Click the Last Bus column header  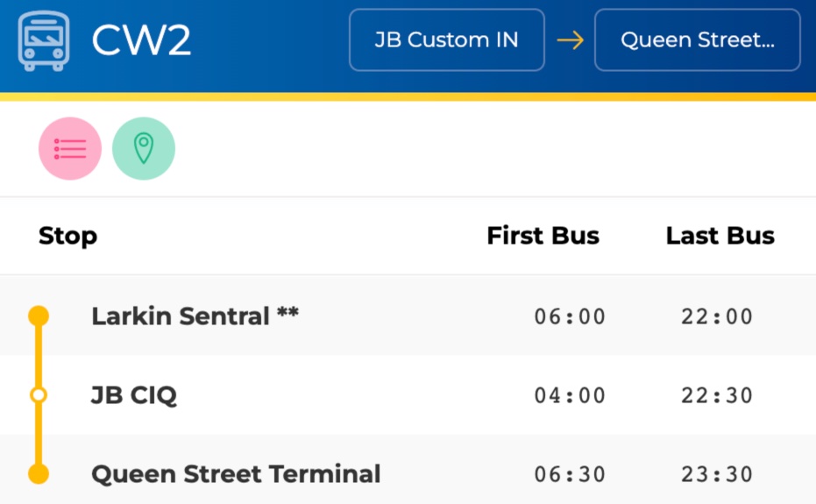tap(720, 235)
